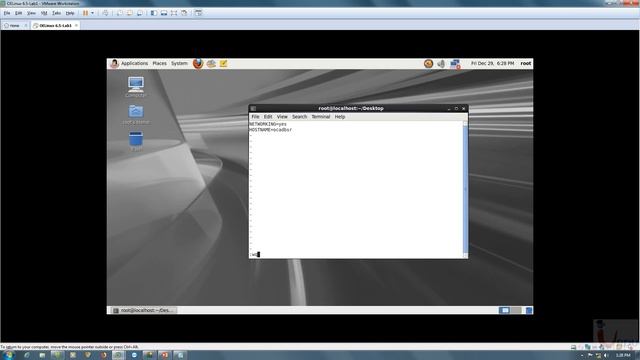Open the GNOME Applications menu
The image size is (640, 360).
click(134, 64)
